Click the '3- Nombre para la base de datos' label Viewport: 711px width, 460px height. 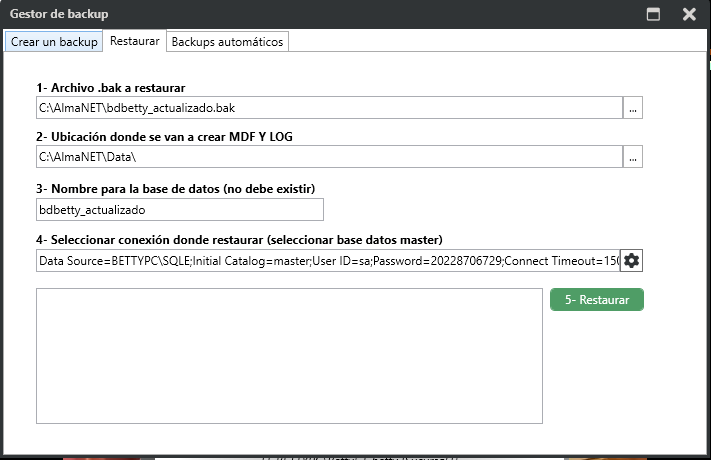click(x=190, y=189)
